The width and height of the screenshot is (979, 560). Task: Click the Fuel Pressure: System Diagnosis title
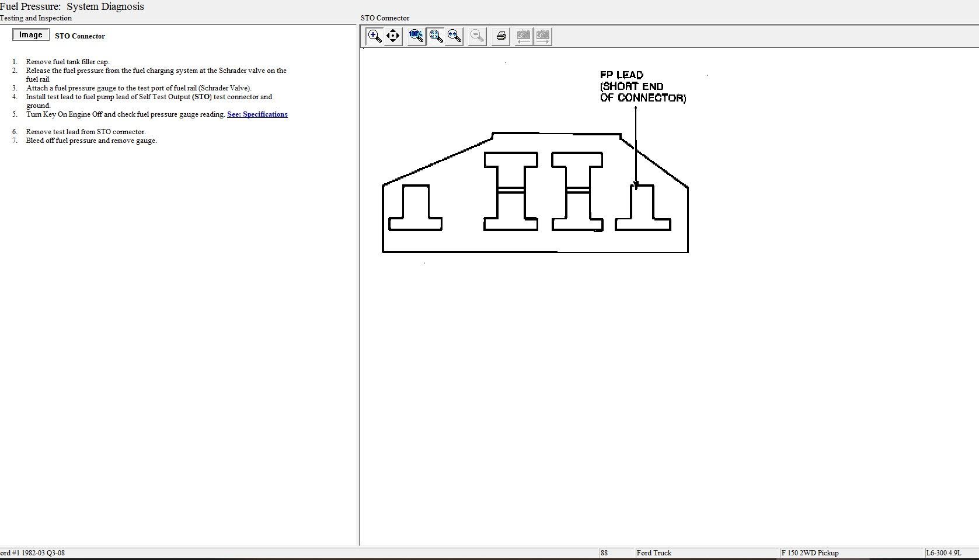(x=72, y=7)
